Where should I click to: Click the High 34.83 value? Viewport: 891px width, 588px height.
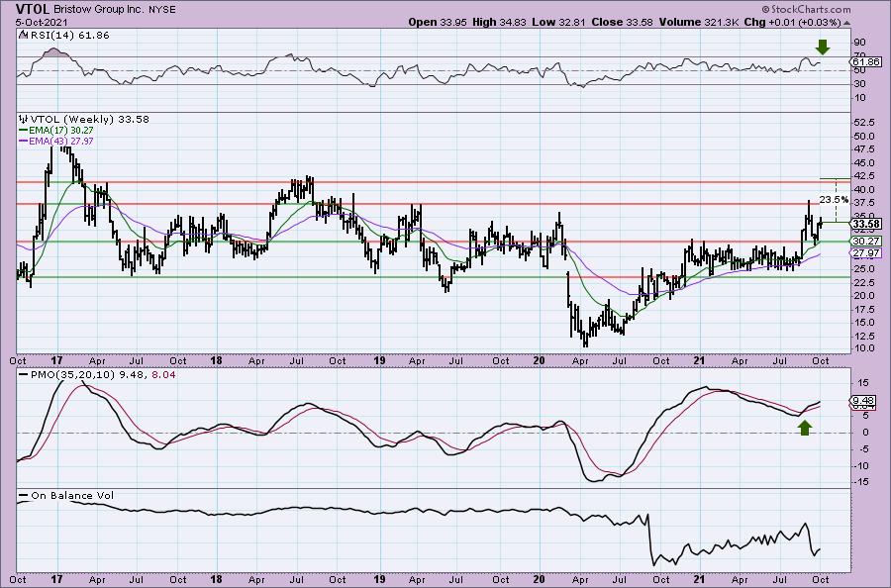click(x=498, y=22)
